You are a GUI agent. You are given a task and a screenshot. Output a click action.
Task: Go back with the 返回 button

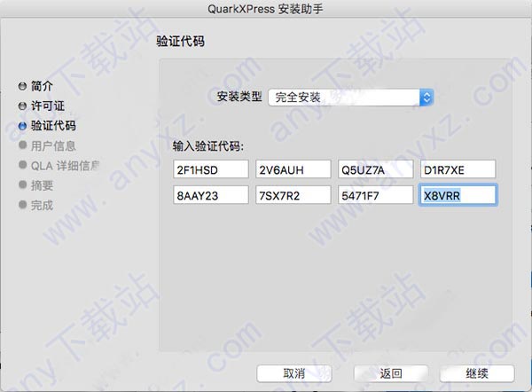(x=391, y=373)
